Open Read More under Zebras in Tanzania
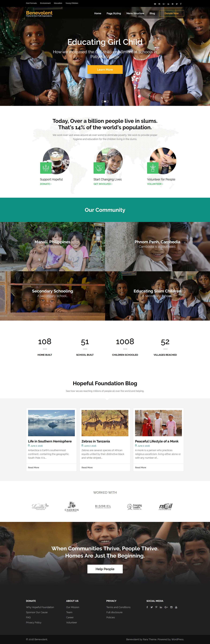210x644 pixels. [x=87, y=467]
